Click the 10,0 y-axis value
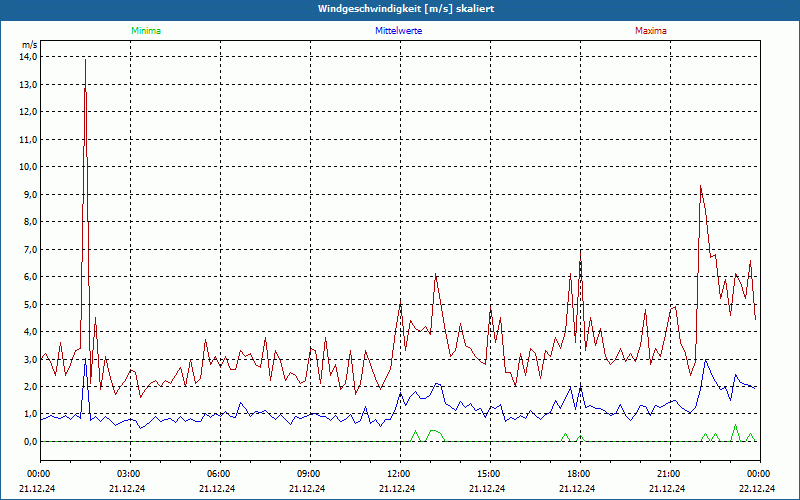800x500 pixels. coord(28,167)
